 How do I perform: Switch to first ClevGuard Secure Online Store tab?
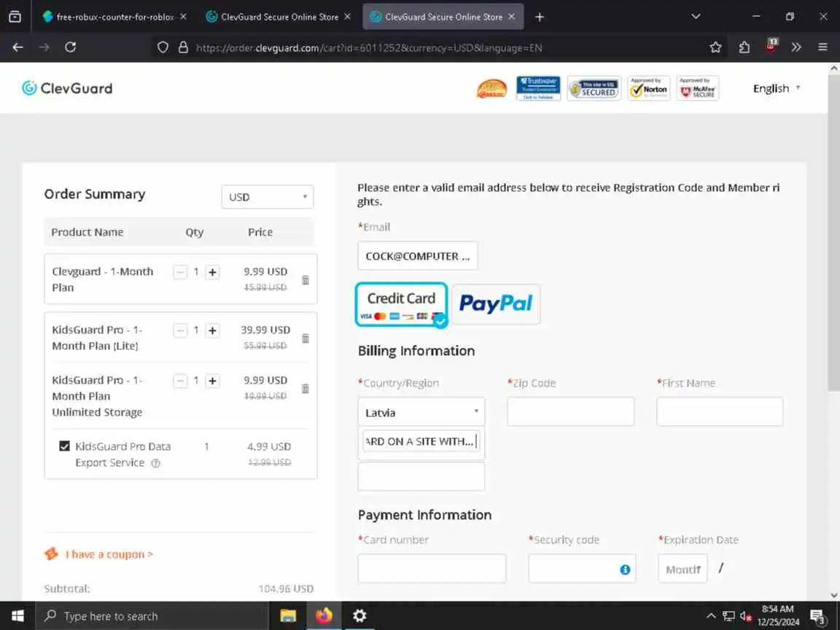click(x=279, y=17)
